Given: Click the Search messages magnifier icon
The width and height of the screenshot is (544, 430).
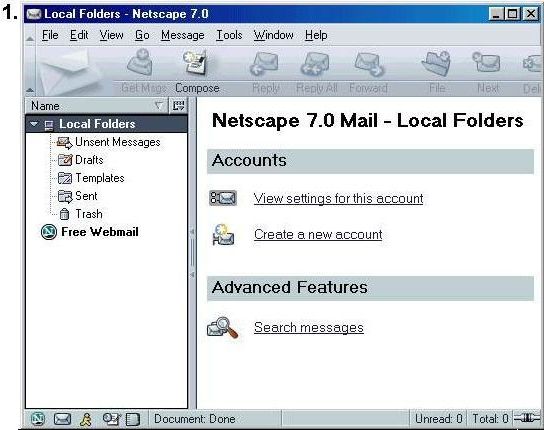Looking at the screenshot, I should tap(223, 327).
